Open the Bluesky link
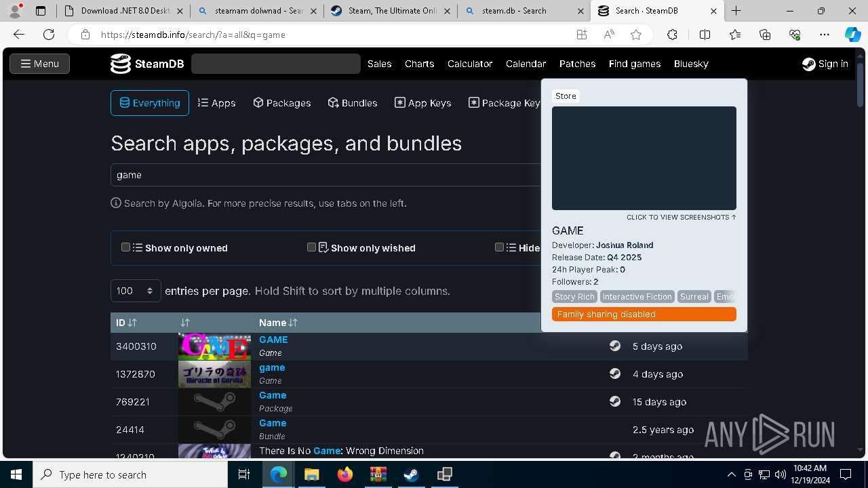Image resolution: width=868 pixels, height=488 pixels. [691, 64]
